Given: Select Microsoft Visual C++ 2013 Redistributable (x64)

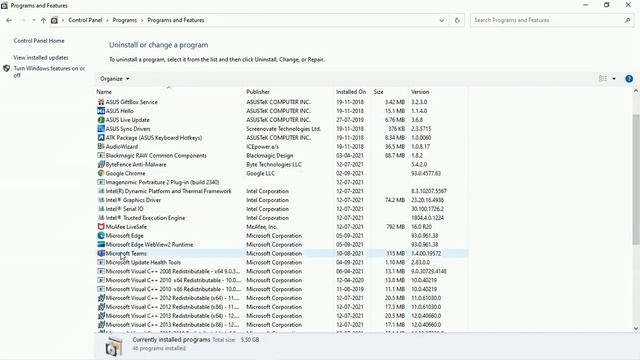Looking at the screenshot, I should 282,316.
